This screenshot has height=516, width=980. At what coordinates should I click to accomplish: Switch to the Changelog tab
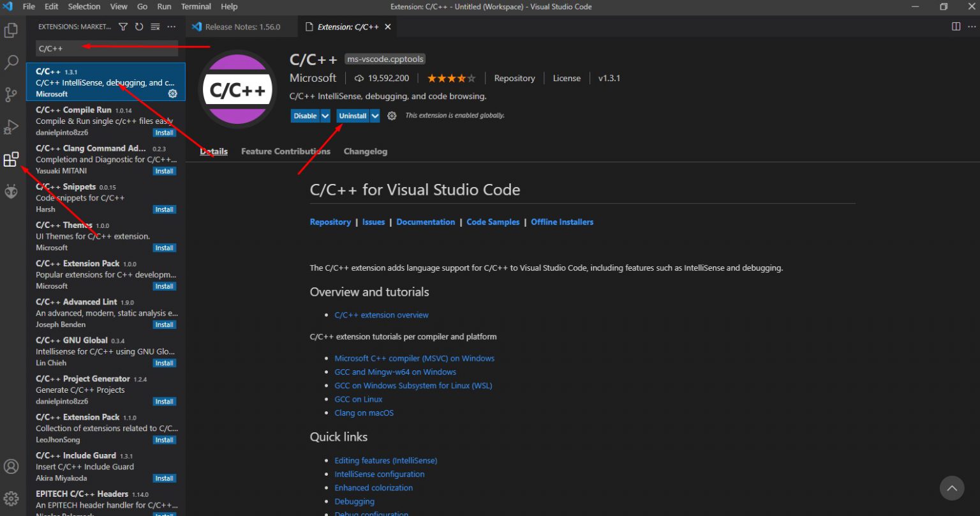pyautogui.click(x=365, y=151)
